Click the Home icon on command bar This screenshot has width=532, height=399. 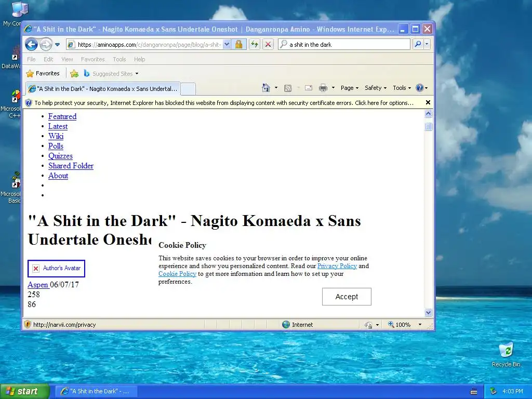266,88
